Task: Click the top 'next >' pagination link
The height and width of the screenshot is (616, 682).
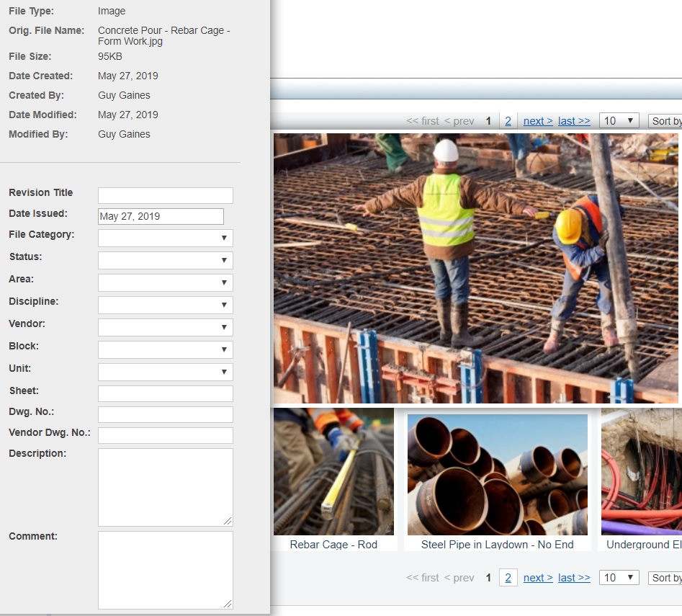Action: (538, 121)
